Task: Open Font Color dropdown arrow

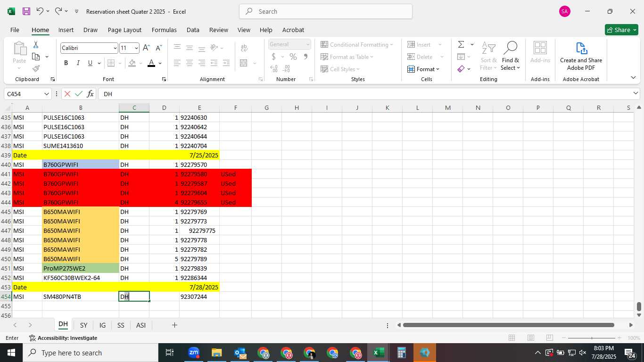Action: [x=160, y=63]
